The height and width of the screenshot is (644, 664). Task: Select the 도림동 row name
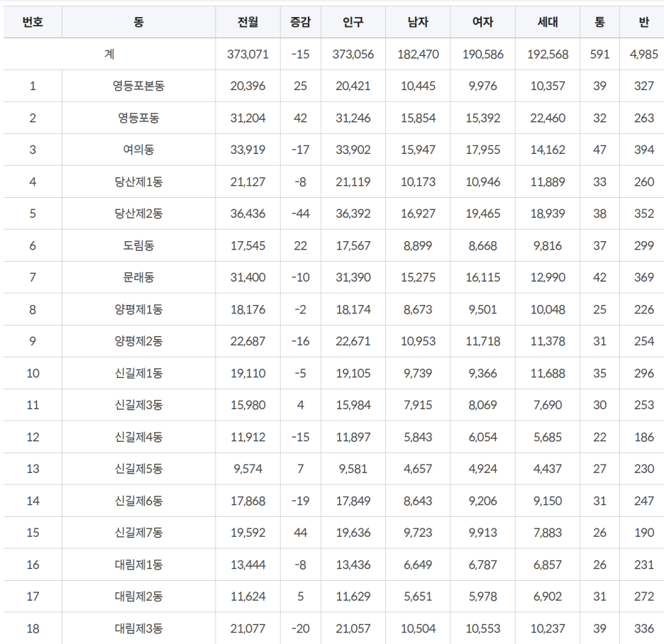tap(138, 245)
